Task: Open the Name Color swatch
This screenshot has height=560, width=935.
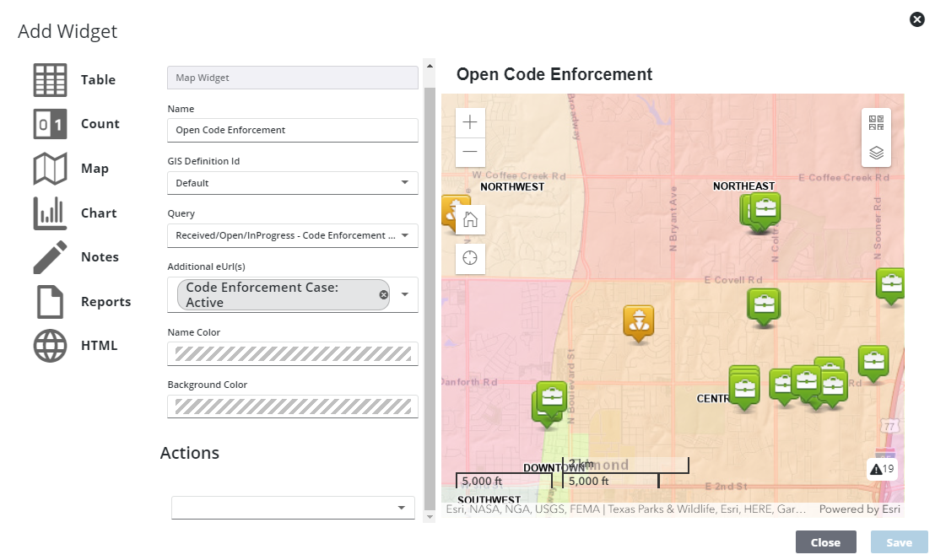Action: [293, 354]
